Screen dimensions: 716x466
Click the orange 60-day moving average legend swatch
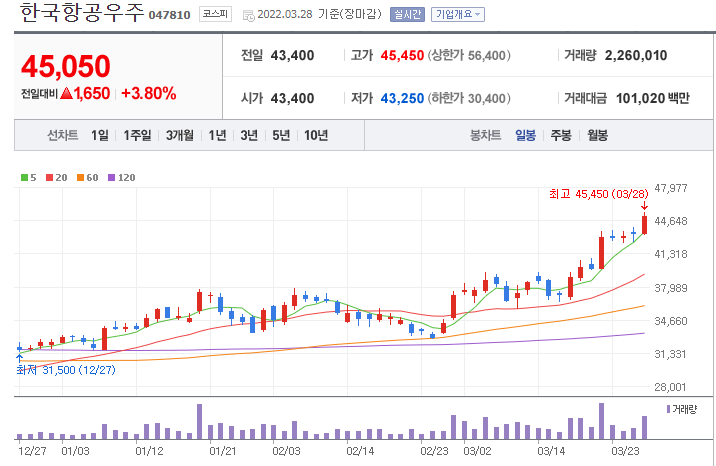click(x=80, y=178)
